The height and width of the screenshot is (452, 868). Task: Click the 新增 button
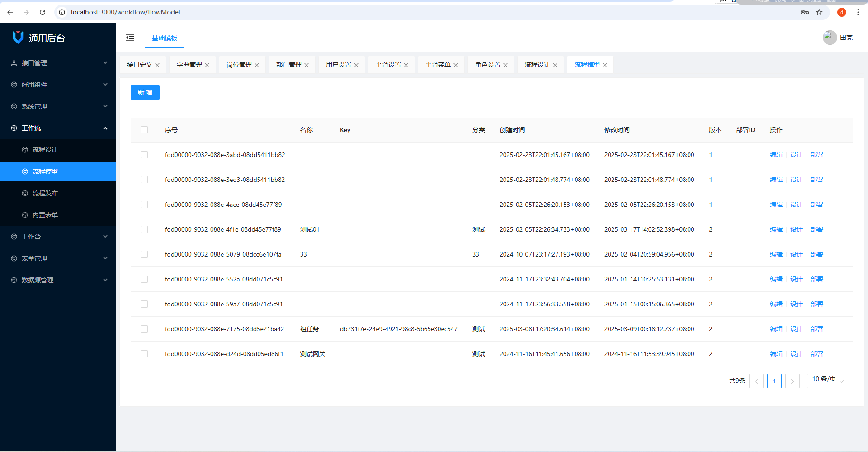[x=145, y=92]
